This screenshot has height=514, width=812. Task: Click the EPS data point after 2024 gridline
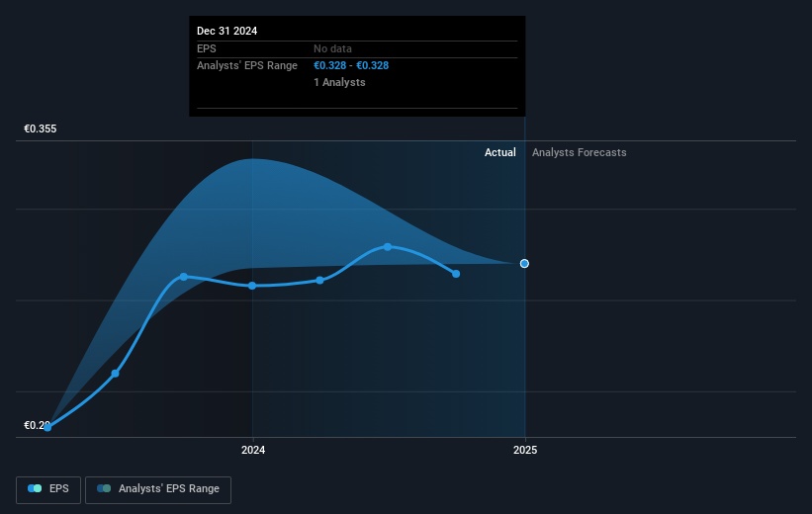(320, 281)
